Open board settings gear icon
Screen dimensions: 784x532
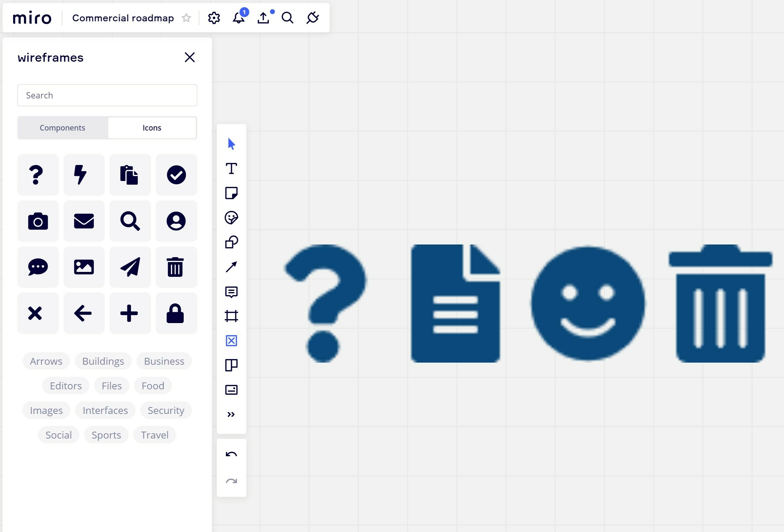[x=214, y=18]
